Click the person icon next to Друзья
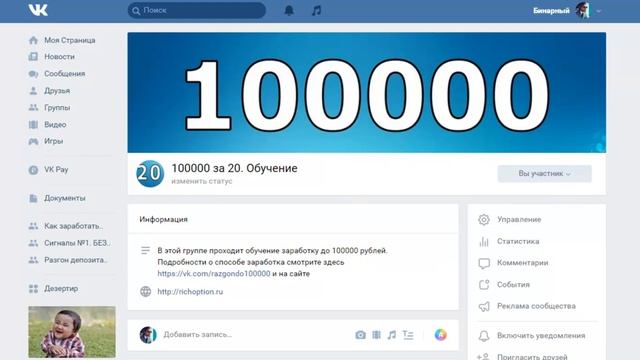Viewport: 640px width, 360px height. pos(33,91)
